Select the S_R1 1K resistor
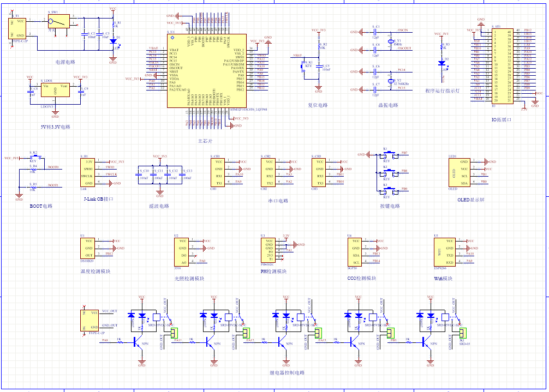This screenshot has width=549, height=392. 113,24
